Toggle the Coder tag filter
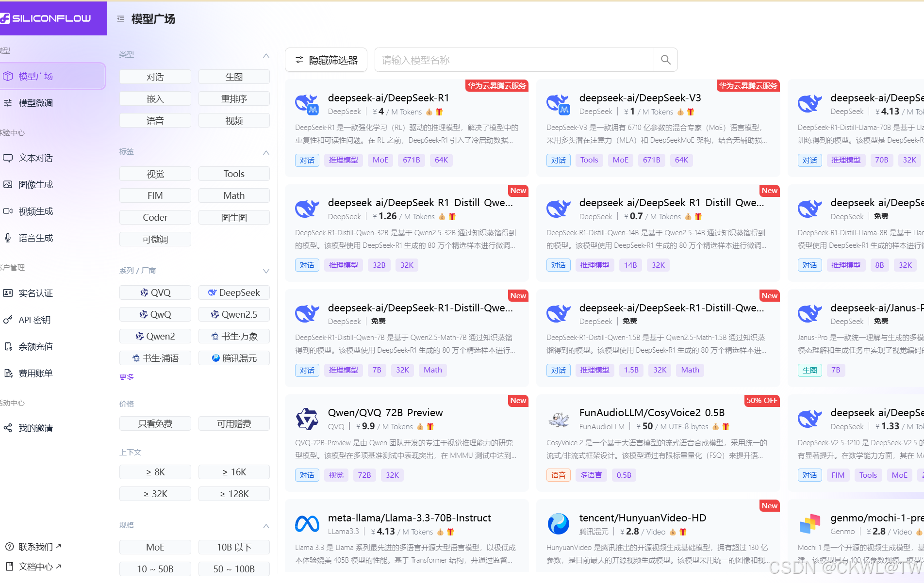 [155, 217]
